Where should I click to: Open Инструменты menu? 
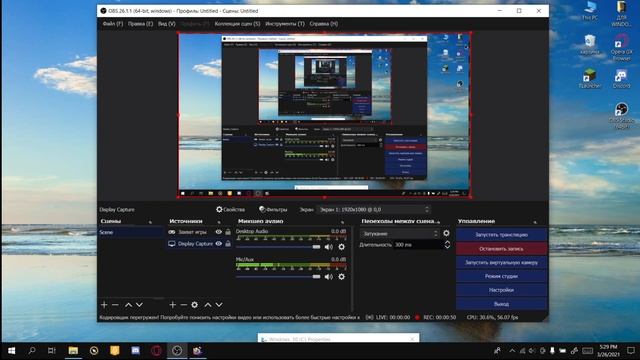pos(285,24)
